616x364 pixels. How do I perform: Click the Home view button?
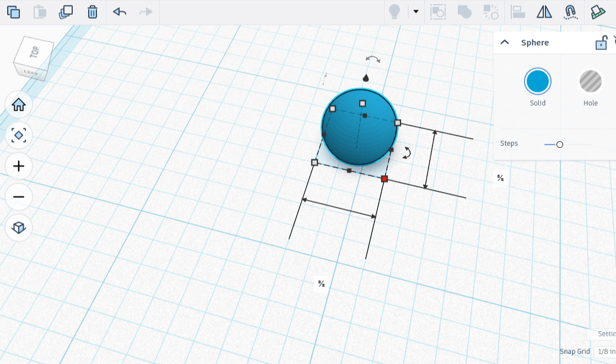18,105
